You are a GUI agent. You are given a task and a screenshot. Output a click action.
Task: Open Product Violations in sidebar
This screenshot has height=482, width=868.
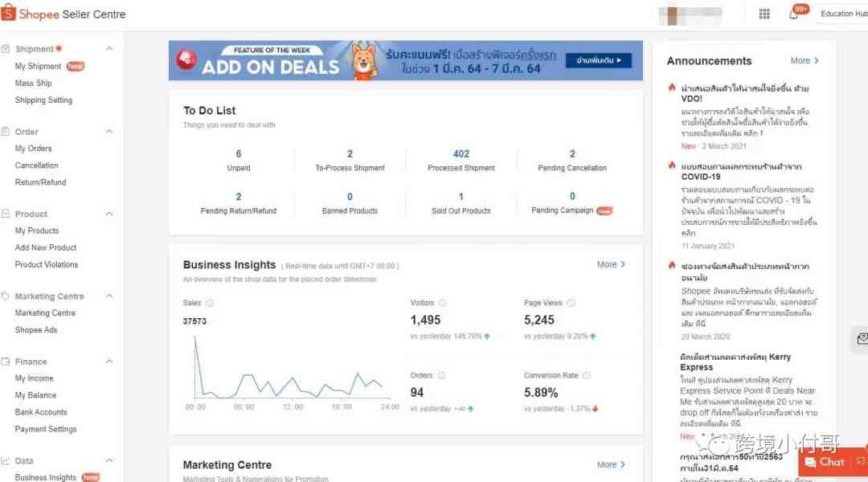47,264
